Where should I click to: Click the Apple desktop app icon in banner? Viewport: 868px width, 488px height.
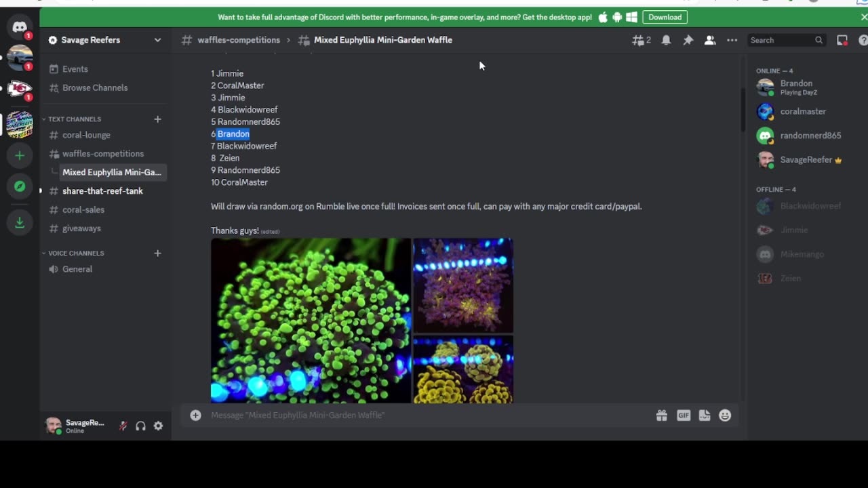pyautogui.click(x=603, y=17)
